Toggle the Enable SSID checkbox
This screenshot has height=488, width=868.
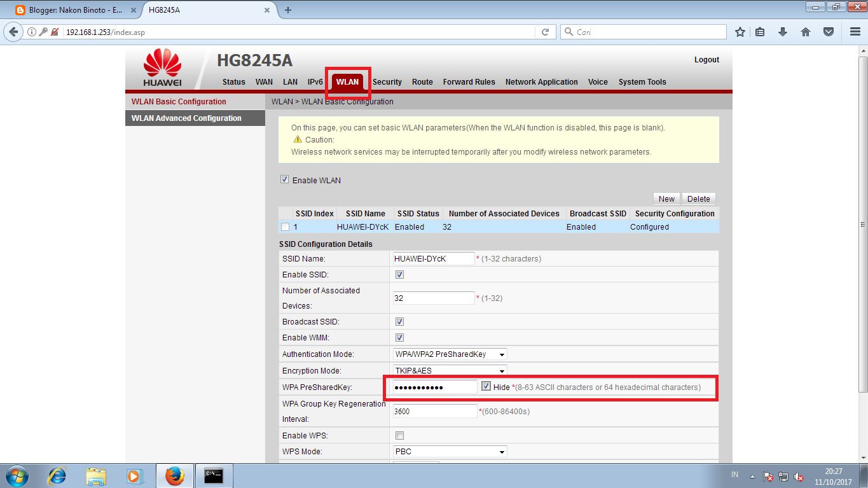click(400, 275)
